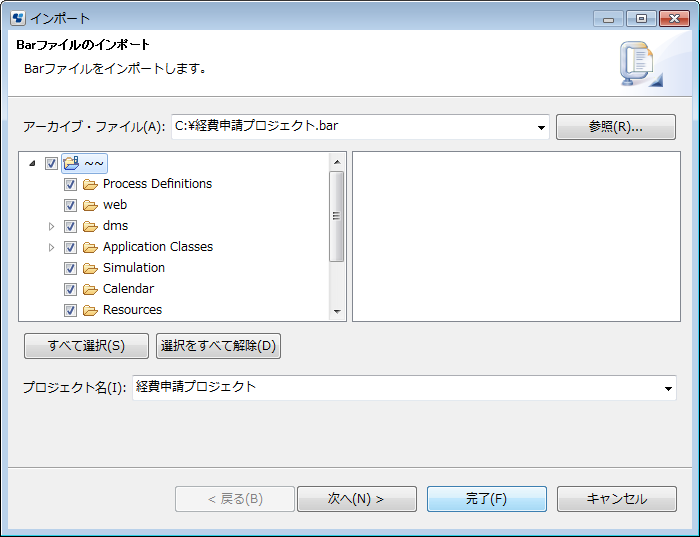
Task: Select the Calendar tree label
Action: (x=129, y=289)
